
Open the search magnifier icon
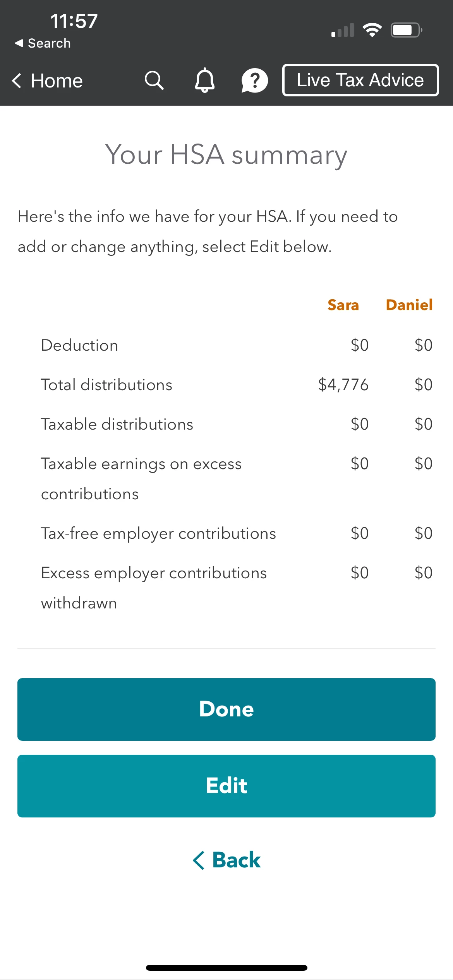coord(154,81)
